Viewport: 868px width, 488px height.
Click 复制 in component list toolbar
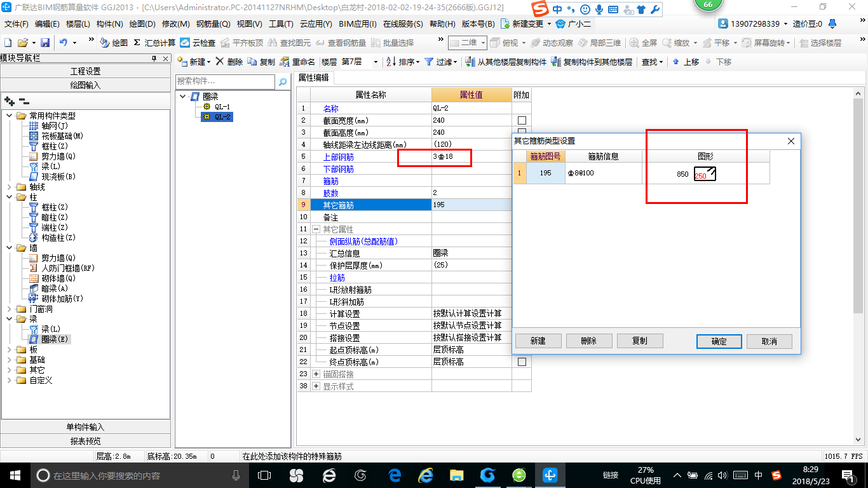[x=261, y=62]
